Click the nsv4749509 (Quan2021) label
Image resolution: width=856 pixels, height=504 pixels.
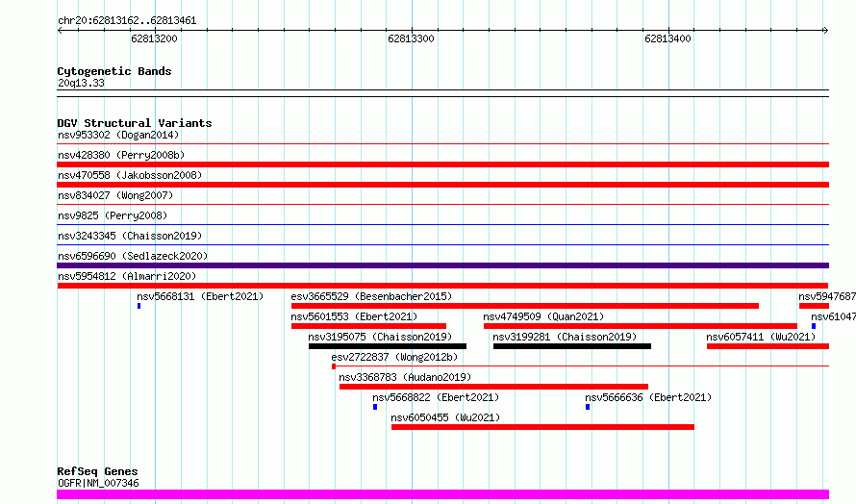point(543,316)
